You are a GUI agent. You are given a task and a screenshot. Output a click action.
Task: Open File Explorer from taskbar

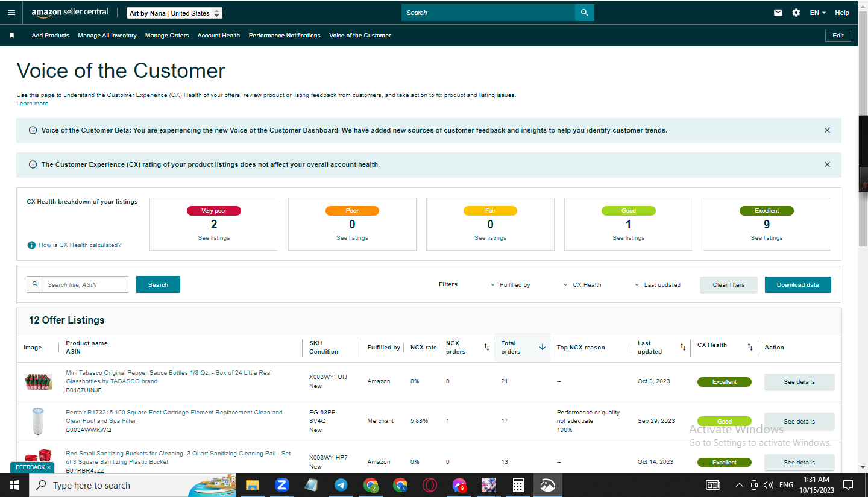(252, 485)
